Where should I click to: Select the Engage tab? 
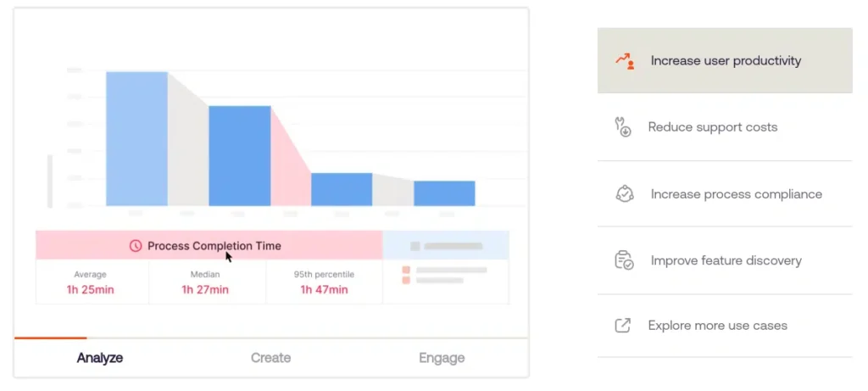coord(442,358)
